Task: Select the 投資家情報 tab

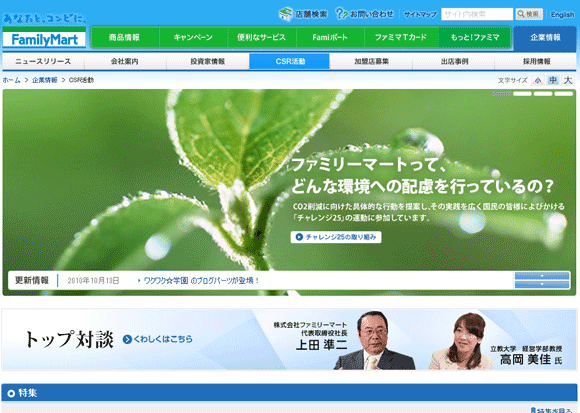Action: pyautogui.click(x=208, y=61)
